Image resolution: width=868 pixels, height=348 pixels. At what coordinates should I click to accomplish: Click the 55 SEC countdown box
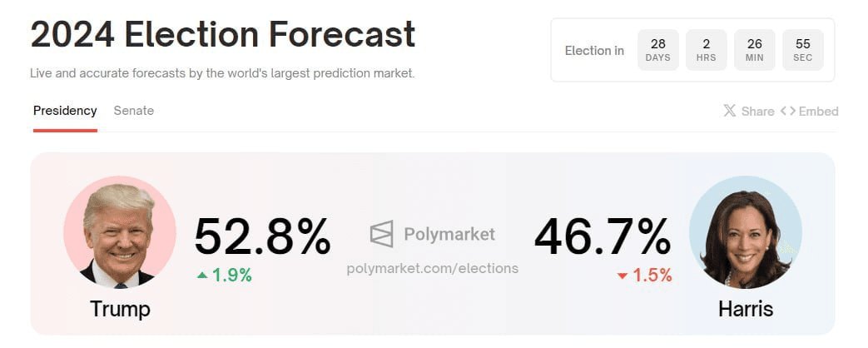[x=803, y=50]
